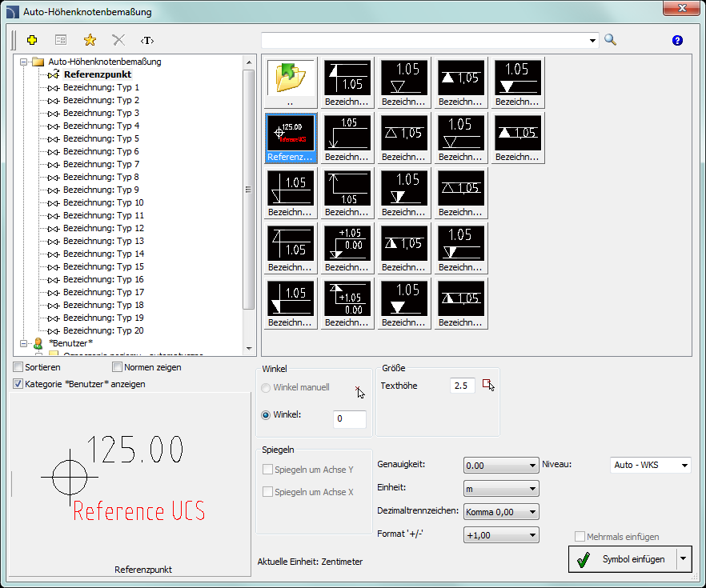Uncheck Kategorie *Benutzer* anzeigen

[18, 384]
